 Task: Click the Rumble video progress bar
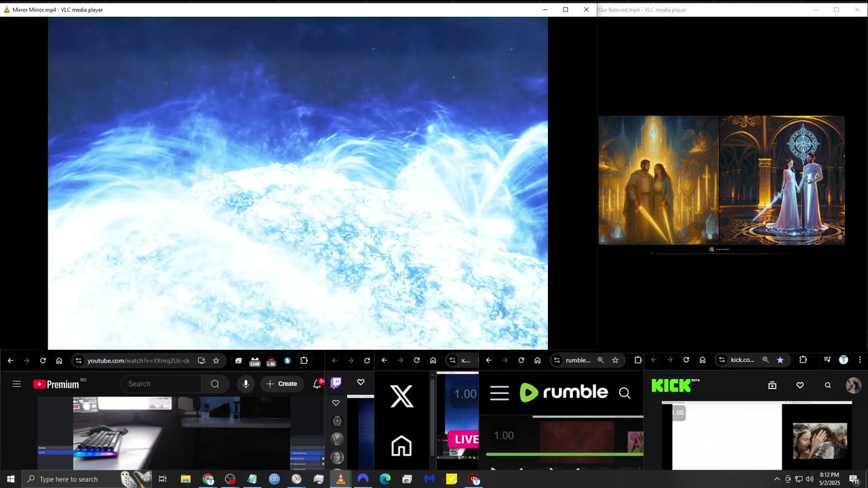(x=564, y=454)
